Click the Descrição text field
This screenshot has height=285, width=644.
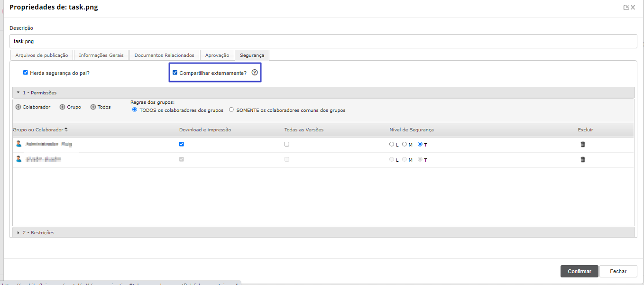click(322, 41)
